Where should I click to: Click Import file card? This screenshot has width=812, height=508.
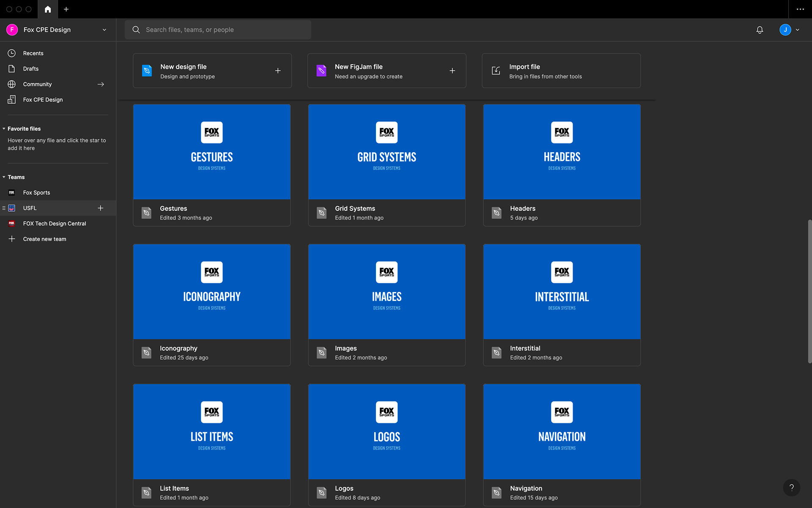(x=561, y=71)
